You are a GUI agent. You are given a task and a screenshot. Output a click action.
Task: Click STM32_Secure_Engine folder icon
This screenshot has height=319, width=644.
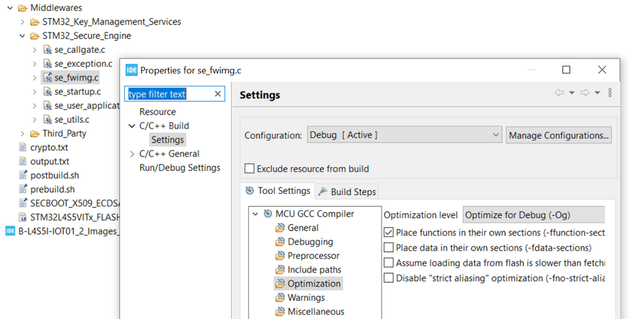[35, 35]
